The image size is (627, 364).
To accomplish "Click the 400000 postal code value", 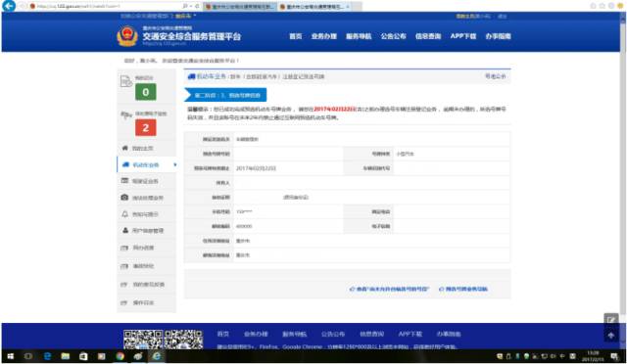I will pos(244,226).
